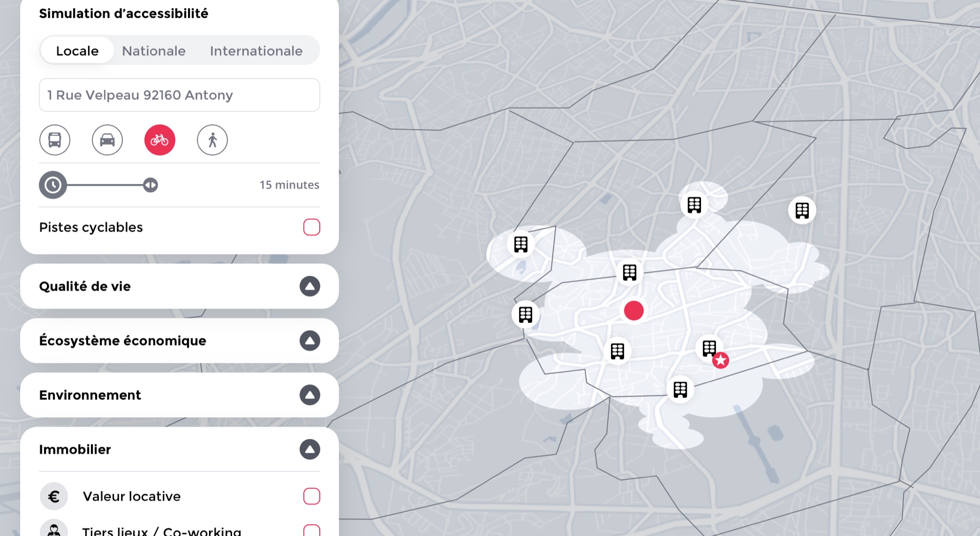Select the bicycle travel mode icon

click(160, 140)
